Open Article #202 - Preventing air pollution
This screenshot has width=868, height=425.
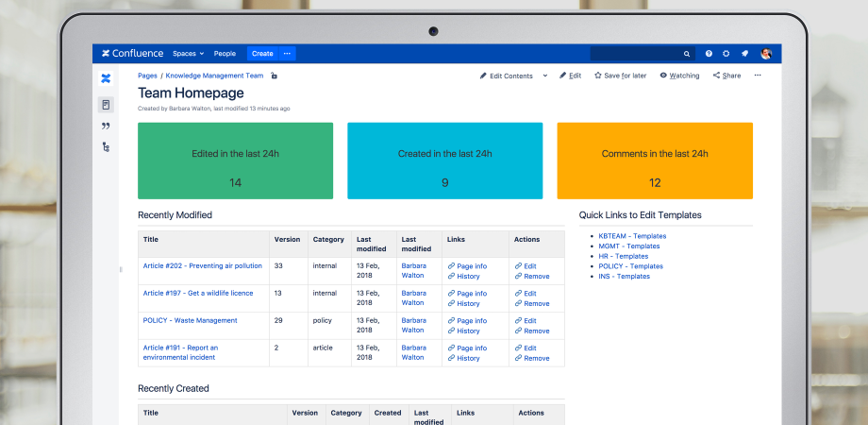pyautogui.click(x=203, y=266)
